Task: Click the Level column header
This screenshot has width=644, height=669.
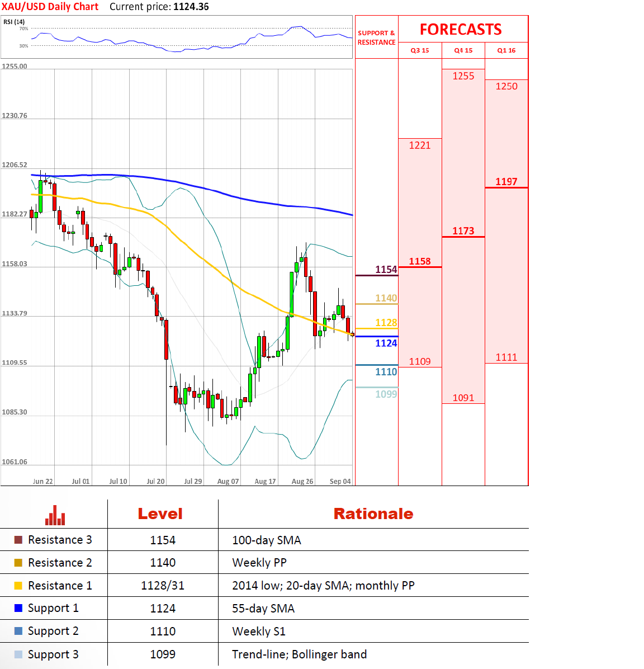Action: (160, 513)
